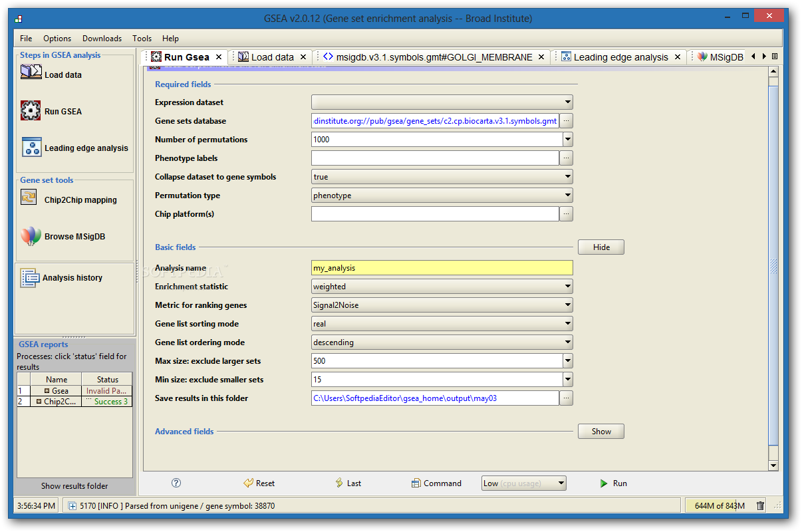
Task: Close the GOLGI_MEMBRANE gene set tab
Action: [541, 57]
